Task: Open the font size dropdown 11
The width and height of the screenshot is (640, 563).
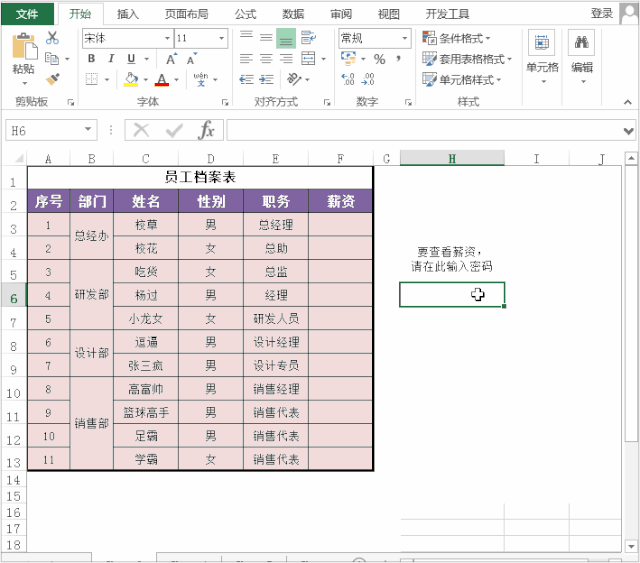Action: coord(222,38)
